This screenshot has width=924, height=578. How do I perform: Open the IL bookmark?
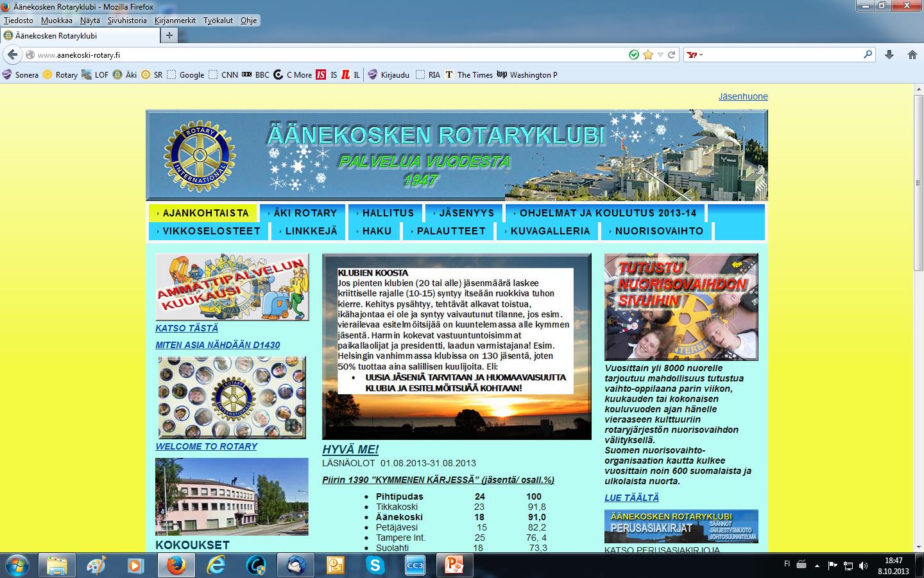coord(351,74)
